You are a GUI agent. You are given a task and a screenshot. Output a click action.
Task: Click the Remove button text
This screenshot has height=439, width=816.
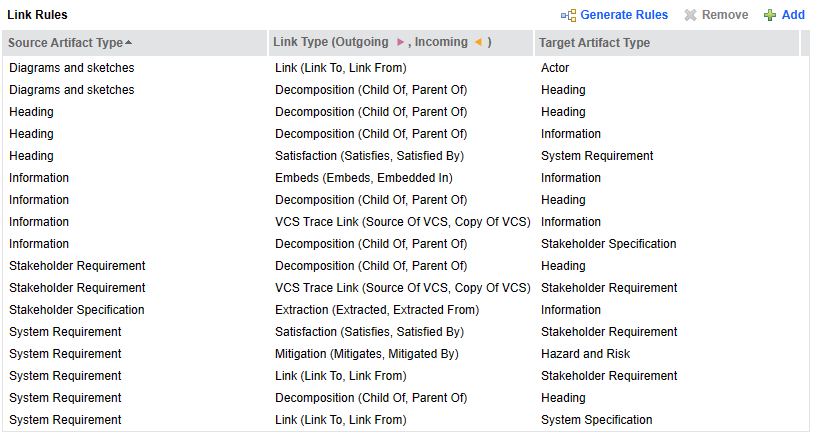725,15
